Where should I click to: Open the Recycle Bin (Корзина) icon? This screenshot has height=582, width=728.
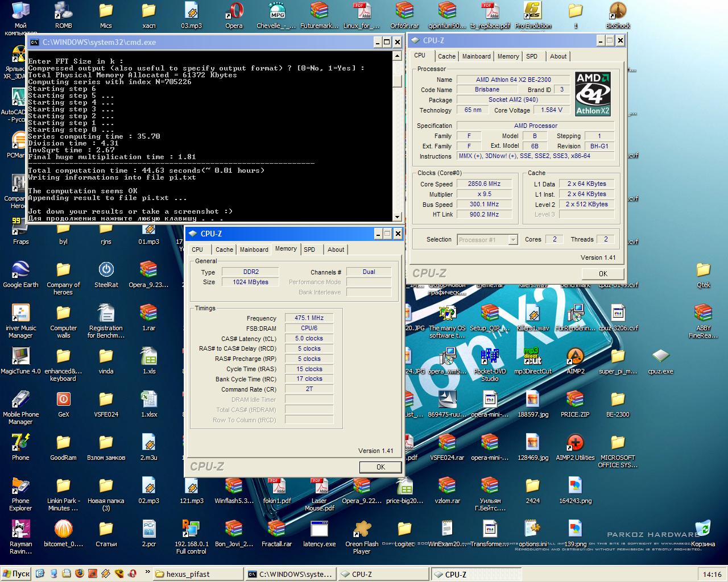[703, 533]
